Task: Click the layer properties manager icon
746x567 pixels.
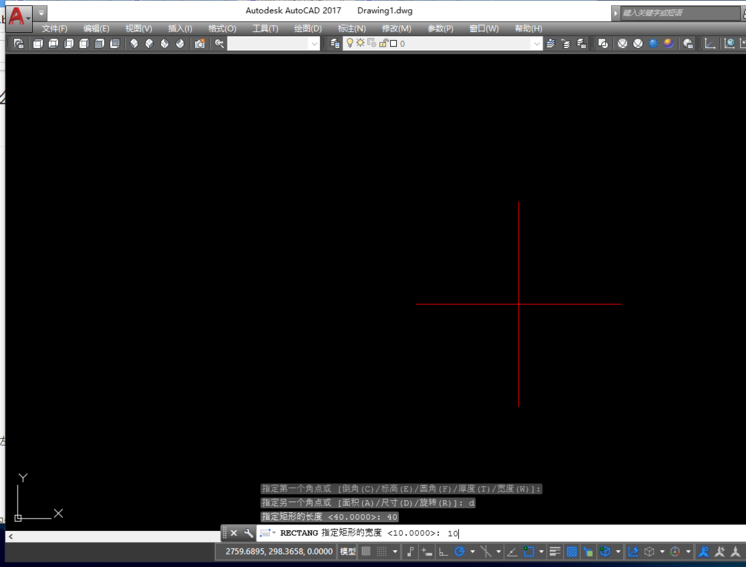Action: point(335,44)
